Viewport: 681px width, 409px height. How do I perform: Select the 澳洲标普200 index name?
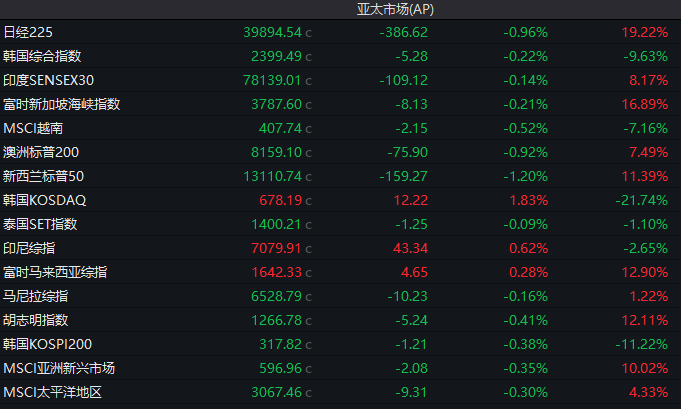pyautogui.click(x=41, y=152)
